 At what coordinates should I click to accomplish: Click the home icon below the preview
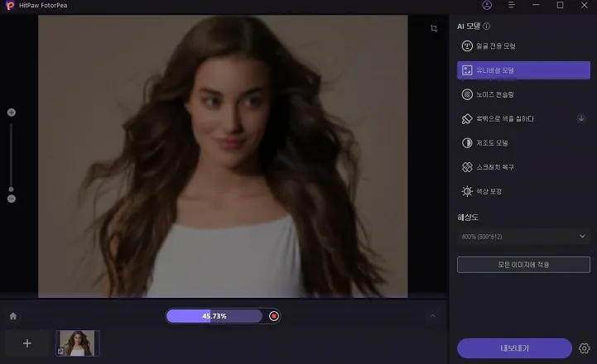pos(13,316)
